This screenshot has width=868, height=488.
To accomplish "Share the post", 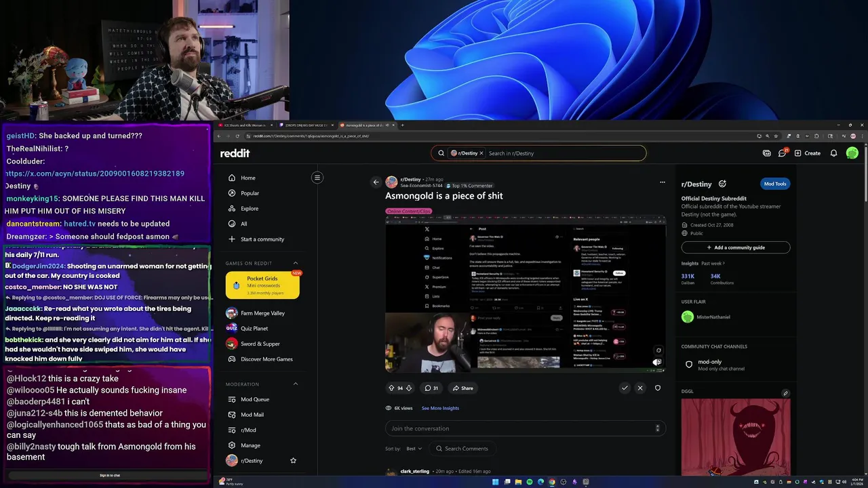I will [x=463, y=388].
